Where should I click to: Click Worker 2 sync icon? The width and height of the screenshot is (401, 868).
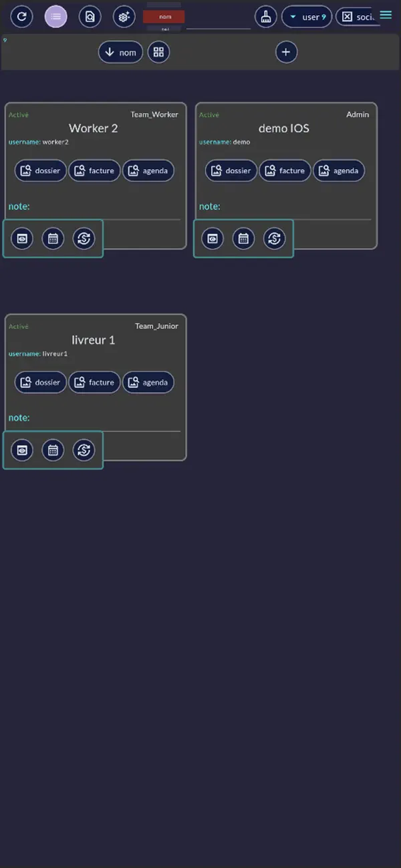tap(84, 238)
